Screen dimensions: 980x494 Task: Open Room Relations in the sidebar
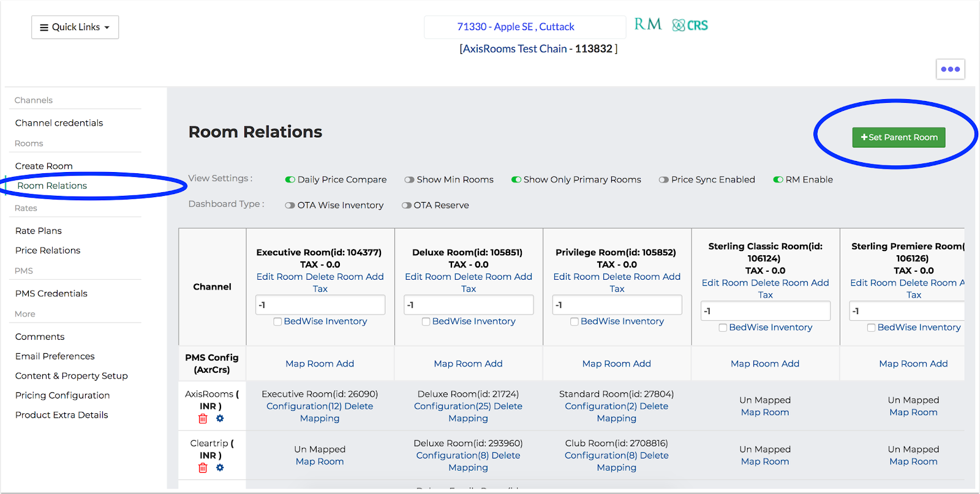52,185
